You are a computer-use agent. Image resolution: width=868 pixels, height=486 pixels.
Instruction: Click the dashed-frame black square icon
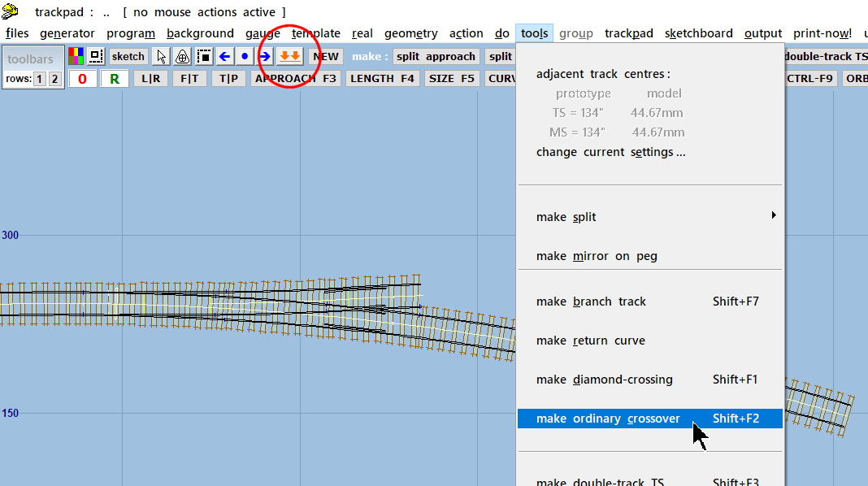click(x=204, y=56)
